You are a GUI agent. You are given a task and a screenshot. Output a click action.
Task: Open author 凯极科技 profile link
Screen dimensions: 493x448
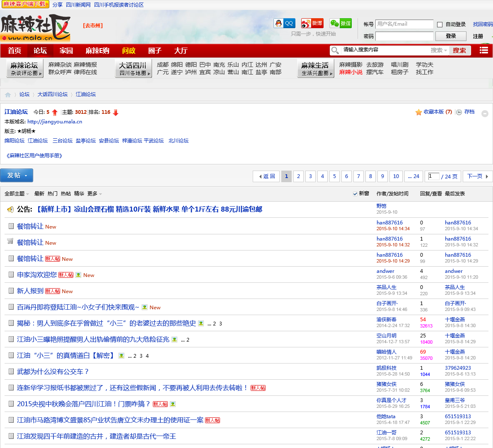point(387,368)
